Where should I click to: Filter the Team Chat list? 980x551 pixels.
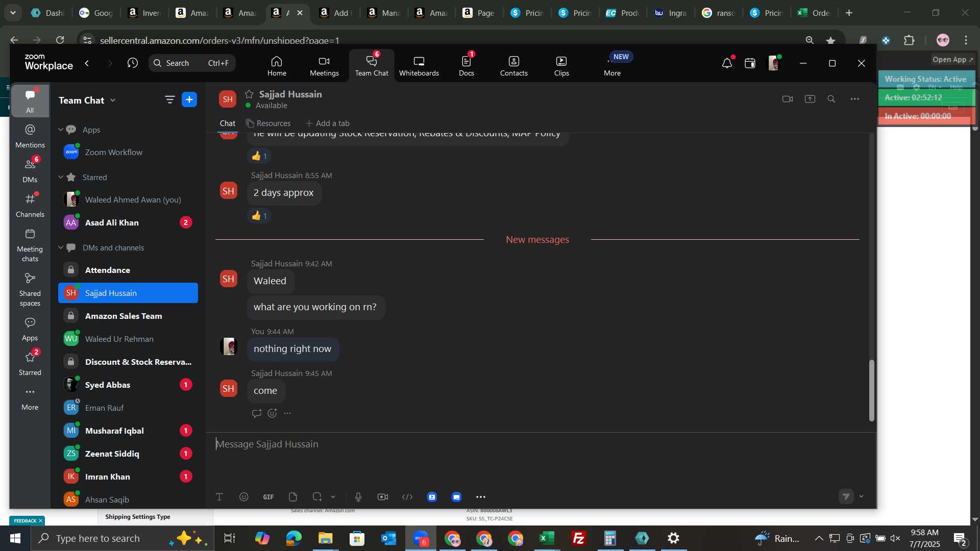point(169,100)
